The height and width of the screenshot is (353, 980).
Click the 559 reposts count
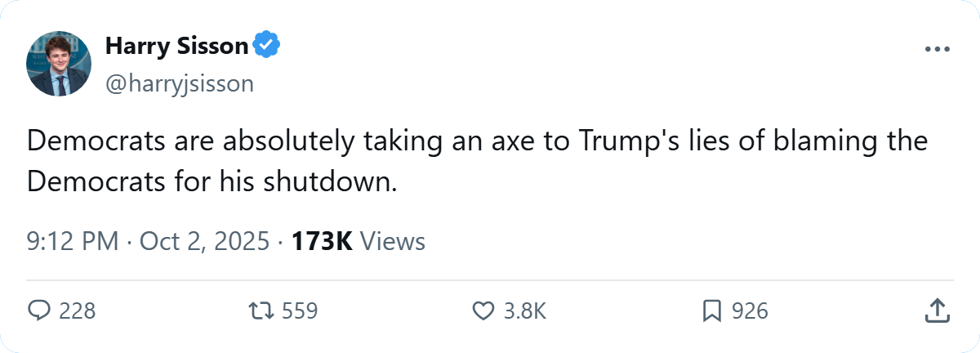[x=299, y=311]
